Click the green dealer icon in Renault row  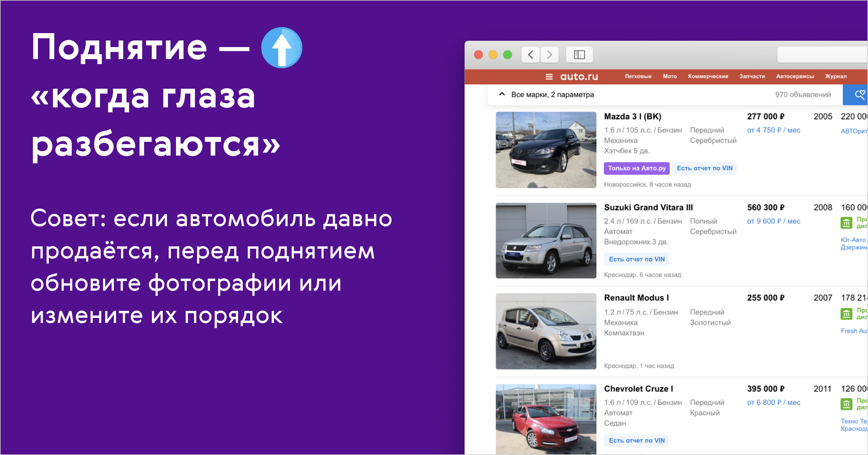pyautogui.click(x=846, y=314)
